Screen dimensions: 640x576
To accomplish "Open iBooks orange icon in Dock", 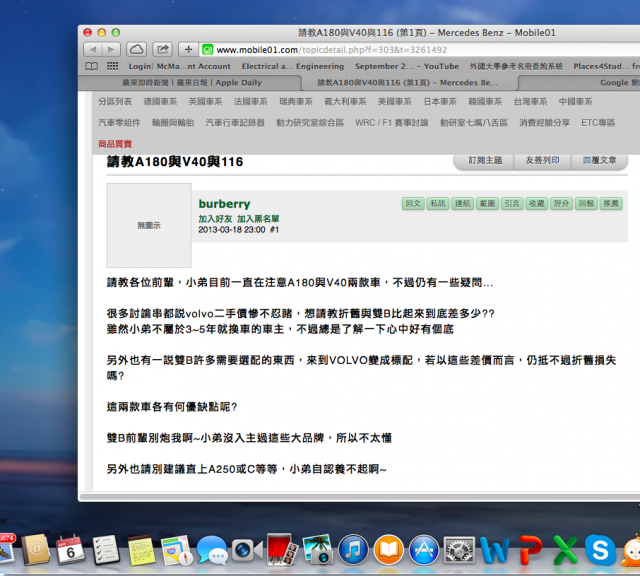I will 388,549.
